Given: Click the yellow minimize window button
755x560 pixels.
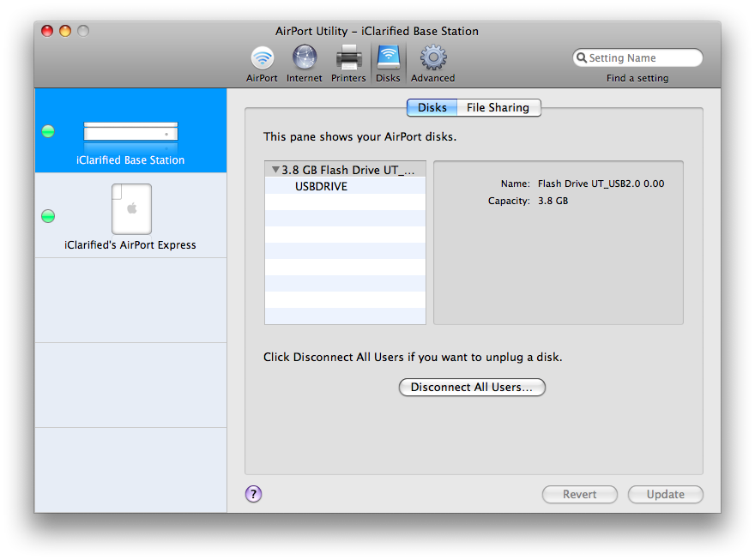Looking at the screenshot, I should (x=65, y=31).
